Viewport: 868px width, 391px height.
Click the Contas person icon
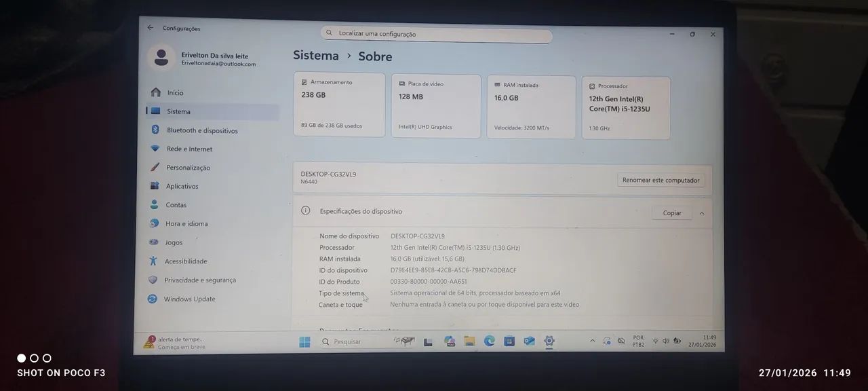[x=155, y=204]
